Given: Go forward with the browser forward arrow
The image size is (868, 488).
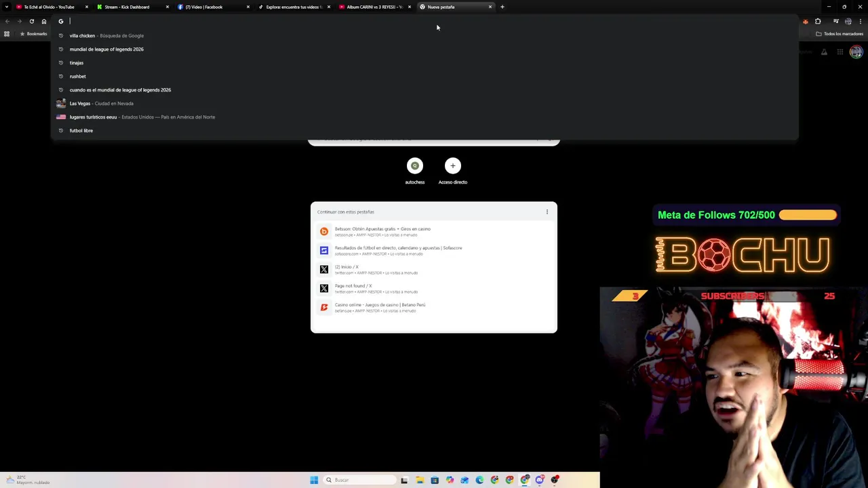Looking at the screenshot, I should tap(19, 21).
